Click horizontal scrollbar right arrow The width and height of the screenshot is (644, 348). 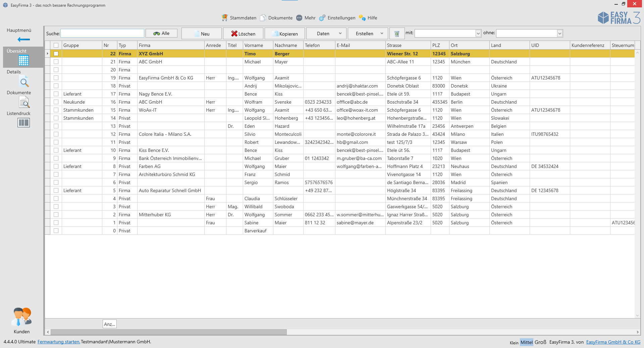point(637,332)
